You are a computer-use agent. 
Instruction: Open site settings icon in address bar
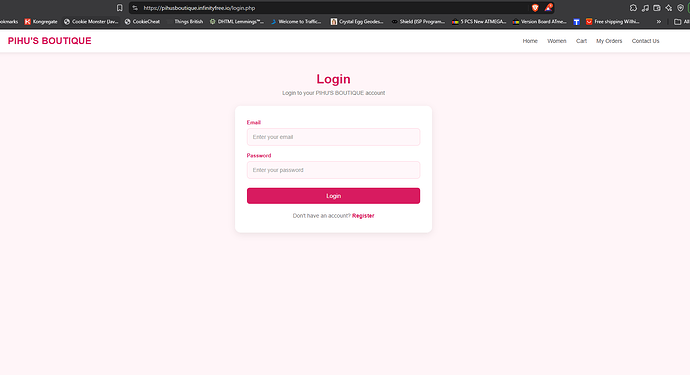point(135,8)
